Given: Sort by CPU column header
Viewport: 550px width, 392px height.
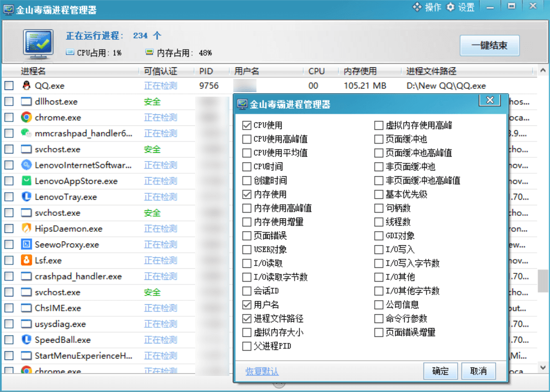Looking at the screenshot, I should [316, 71].
